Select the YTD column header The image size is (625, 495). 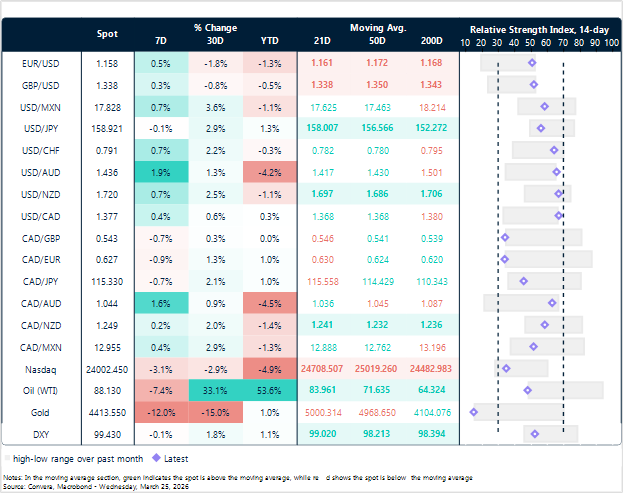tap(270, 41)
